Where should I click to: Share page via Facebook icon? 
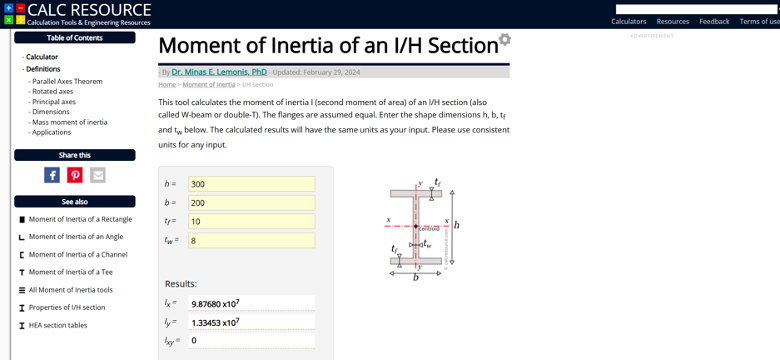pyautogui.click(x=52, y=175)
